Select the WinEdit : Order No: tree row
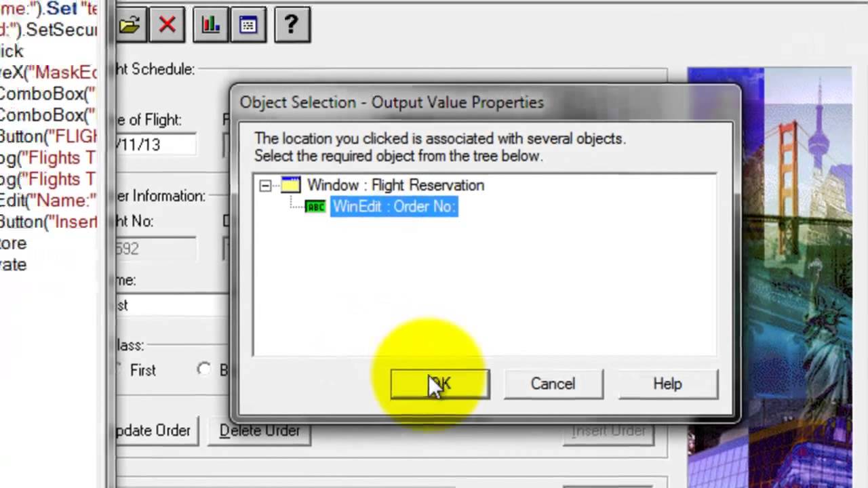 point(394,207)
